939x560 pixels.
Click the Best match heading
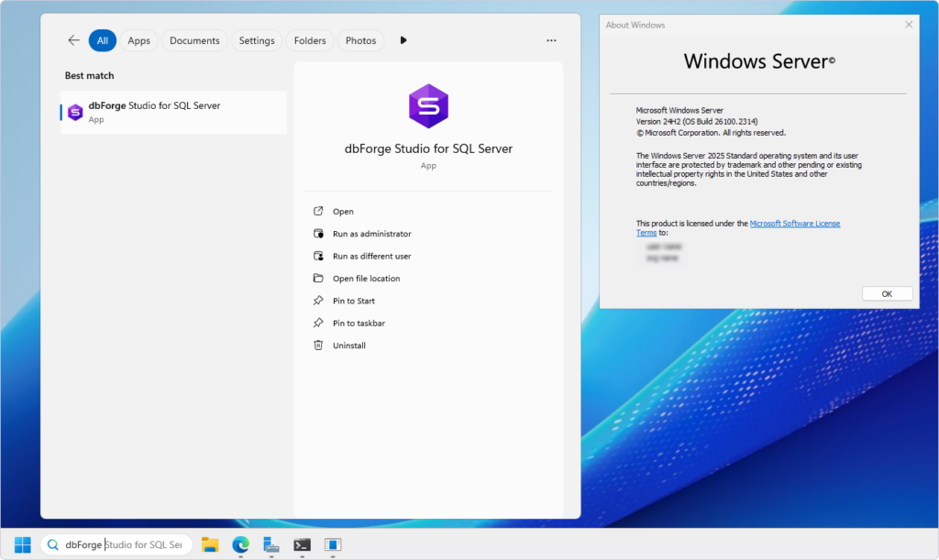coord(89,75)
